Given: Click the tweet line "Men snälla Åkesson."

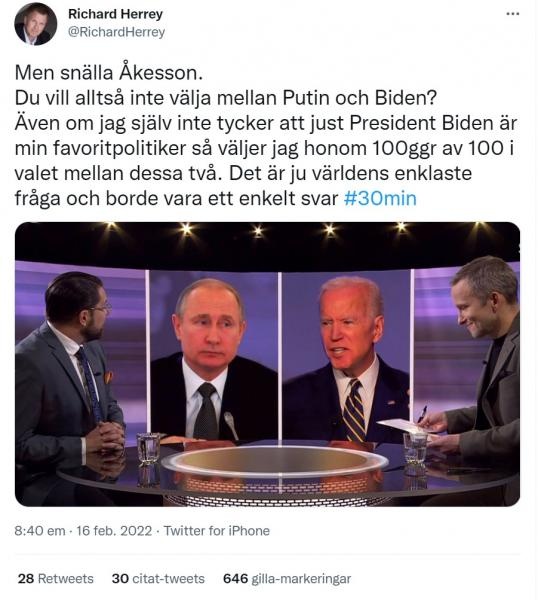Looking at the screenshot, I should (x=109, y=73).
